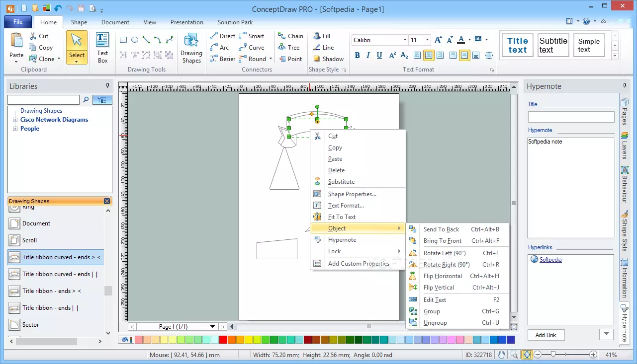Select the Text Box tool
637x364 pixels.
coord(102,48)
